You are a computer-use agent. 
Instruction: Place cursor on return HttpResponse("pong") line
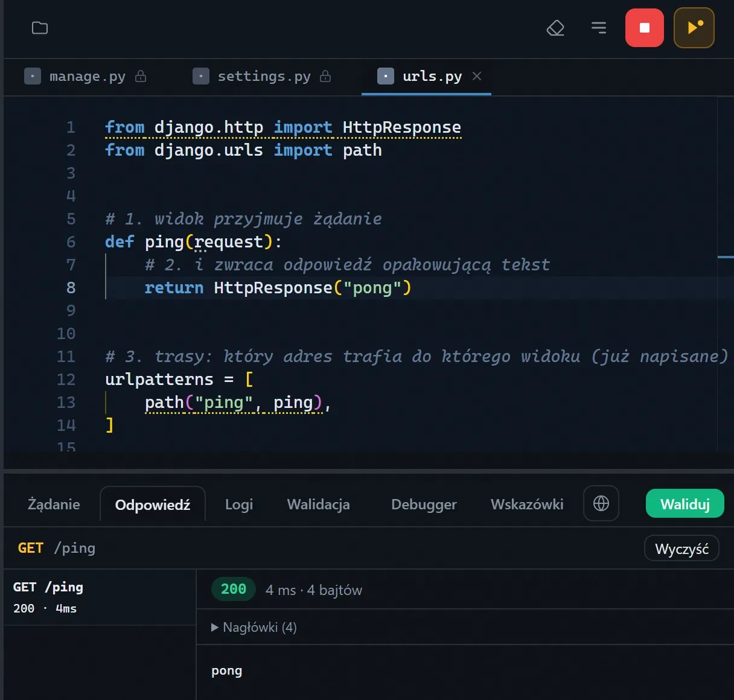tap(278, 288)
